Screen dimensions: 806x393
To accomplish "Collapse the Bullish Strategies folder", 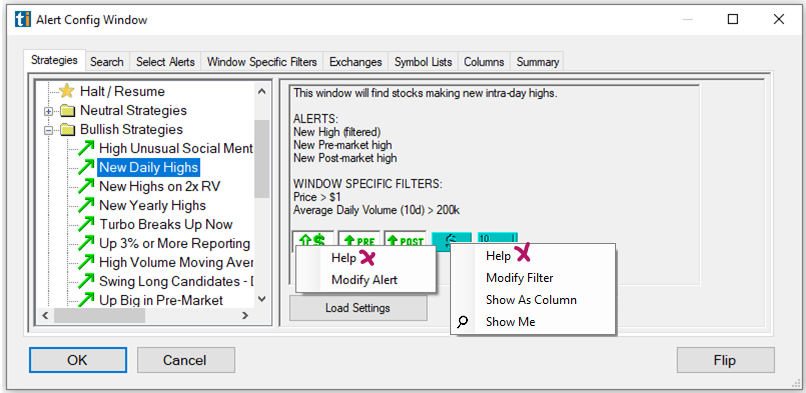I will click(x=49, y=130).
